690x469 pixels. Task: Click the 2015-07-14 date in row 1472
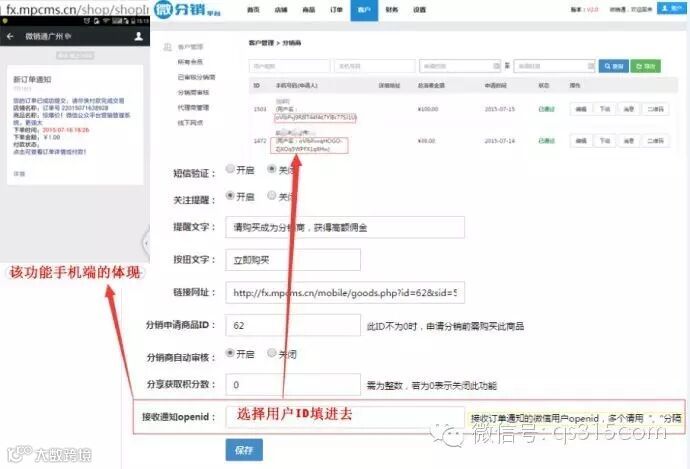499,141
